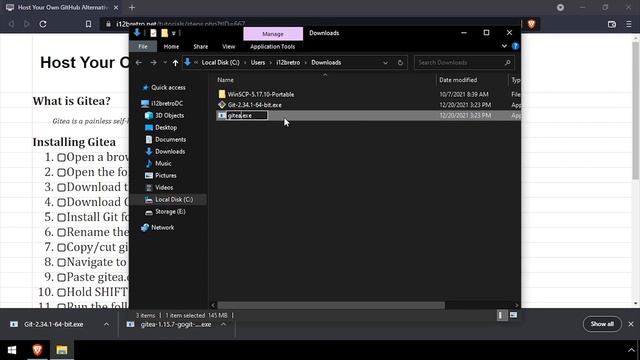Image resolution: width=640 pixels, height=360 pixels.
Task: Click the File Explorer taskbar icon
Action: coord(62,350)
